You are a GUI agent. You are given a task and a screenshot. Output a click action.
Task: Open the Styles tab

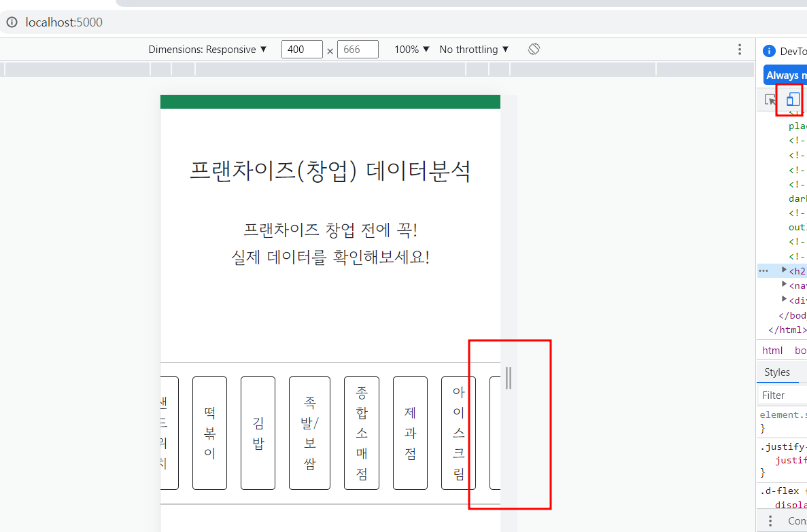777,372
